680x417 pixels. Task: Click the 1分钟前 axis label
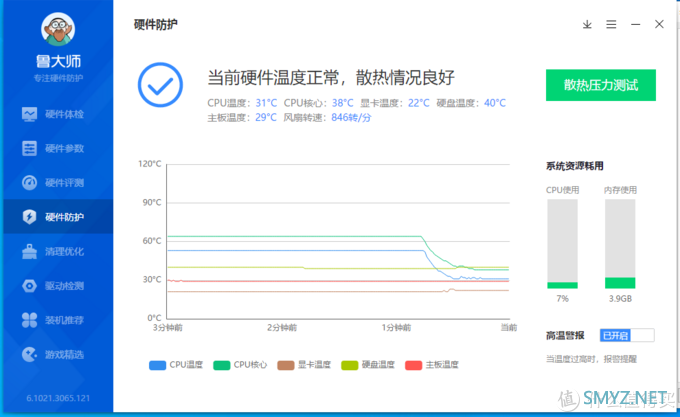click(396, 327)
